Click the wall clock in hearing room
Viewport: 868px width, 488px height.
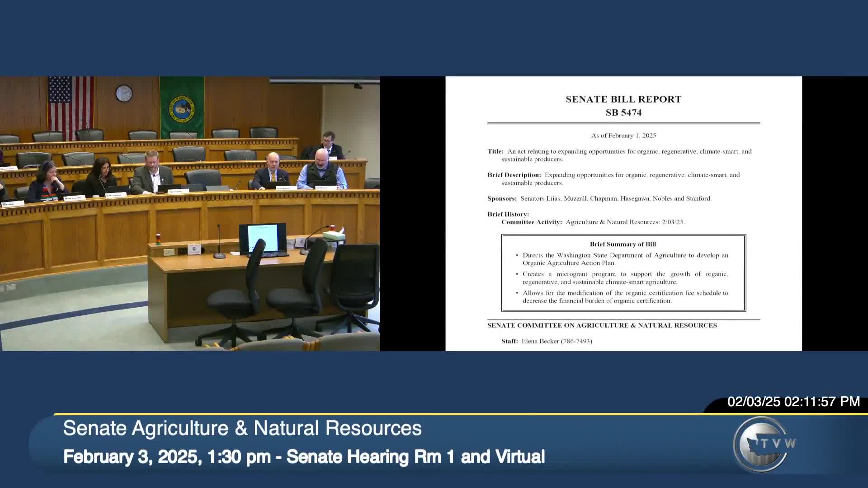[124, 93]
